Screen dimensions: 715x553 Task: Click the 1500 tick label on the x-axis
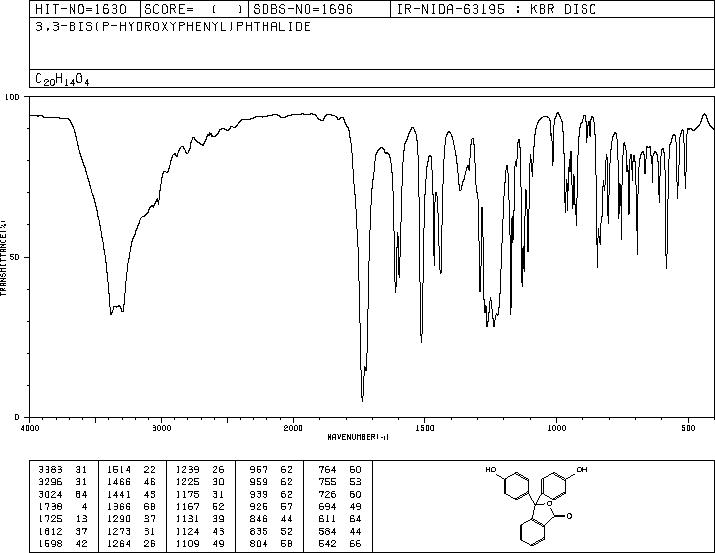(425, 428)
